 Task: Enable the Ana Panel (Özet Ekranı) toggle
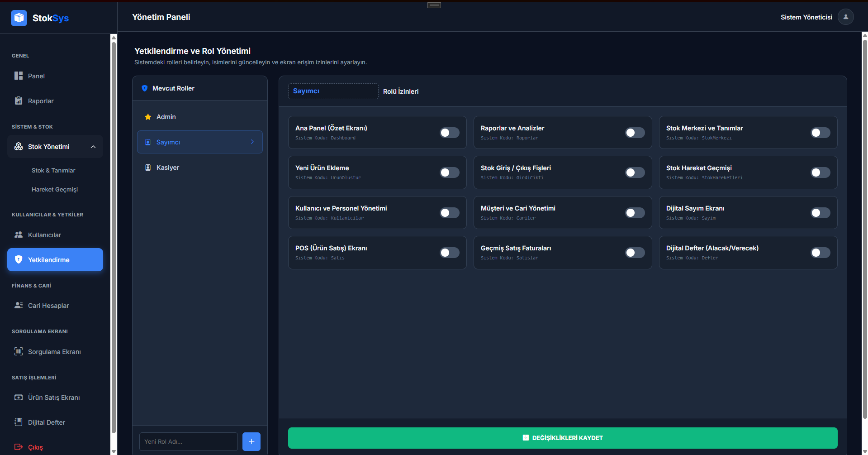click(449, 133)
